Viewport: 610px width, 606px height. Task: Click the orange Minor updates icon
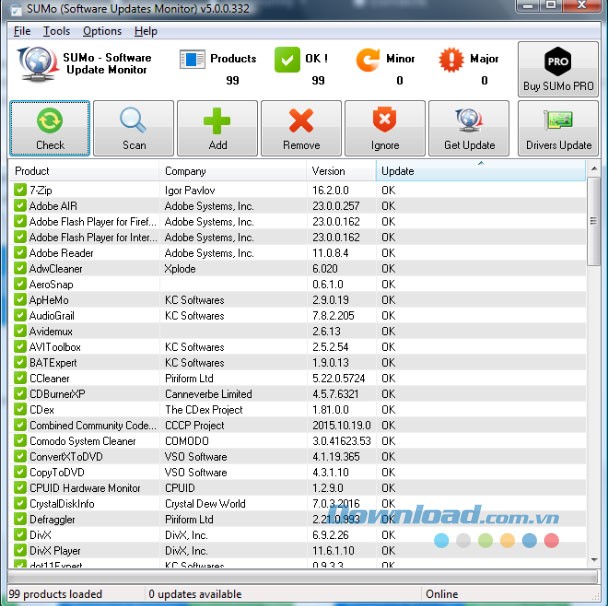click(x=368, y=60)
